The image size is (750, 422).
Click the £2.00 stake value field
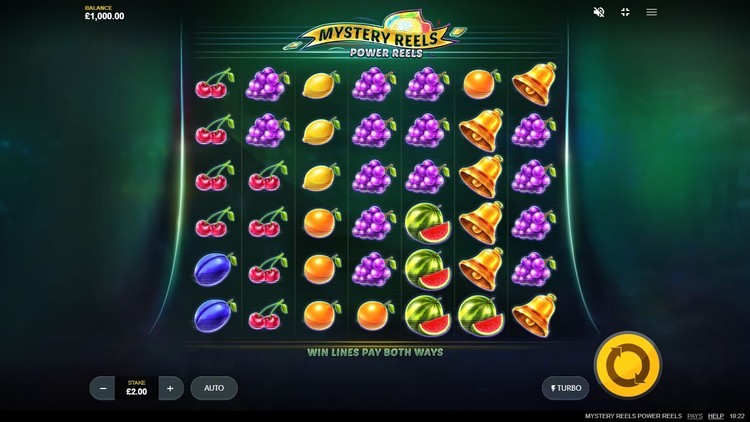click(137, 388)
